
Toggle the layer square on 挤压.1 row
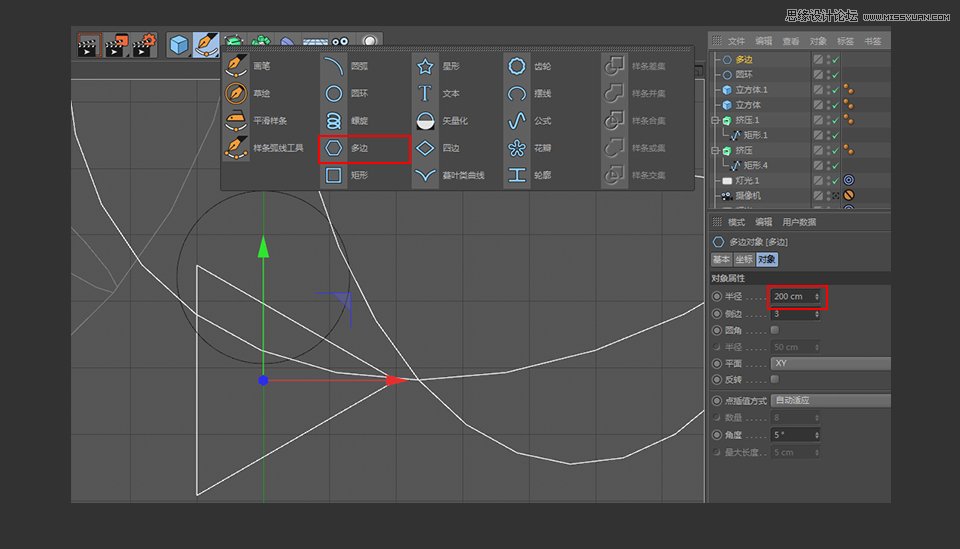pyautogui.click(x=818, y=120)
